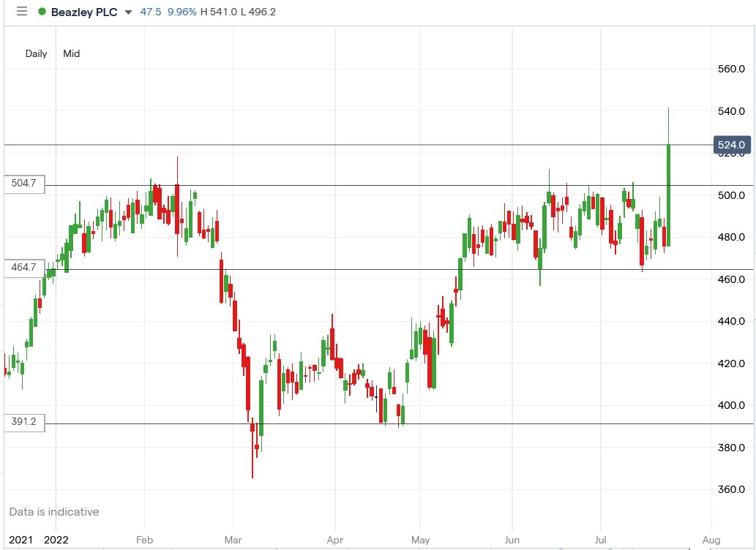Select the 464.7 horizontal line label
756x550 pixels.
[24, 268]
